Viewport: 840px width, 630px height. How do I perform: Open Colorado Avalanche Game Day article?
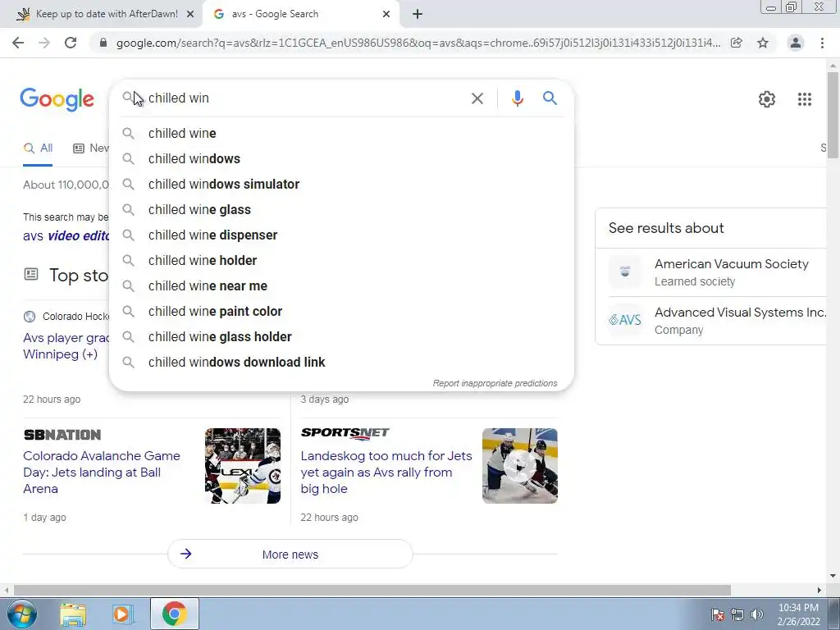tap(101, 472)
